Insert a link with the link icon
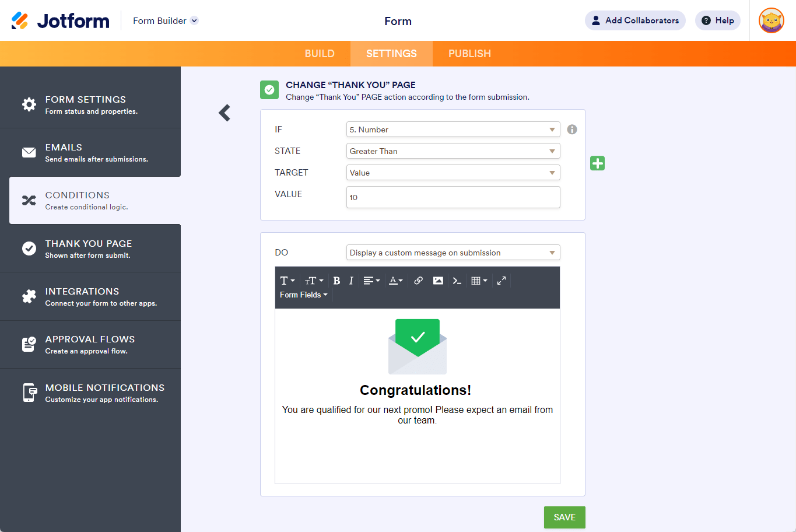796x532 pixels. 418,281
